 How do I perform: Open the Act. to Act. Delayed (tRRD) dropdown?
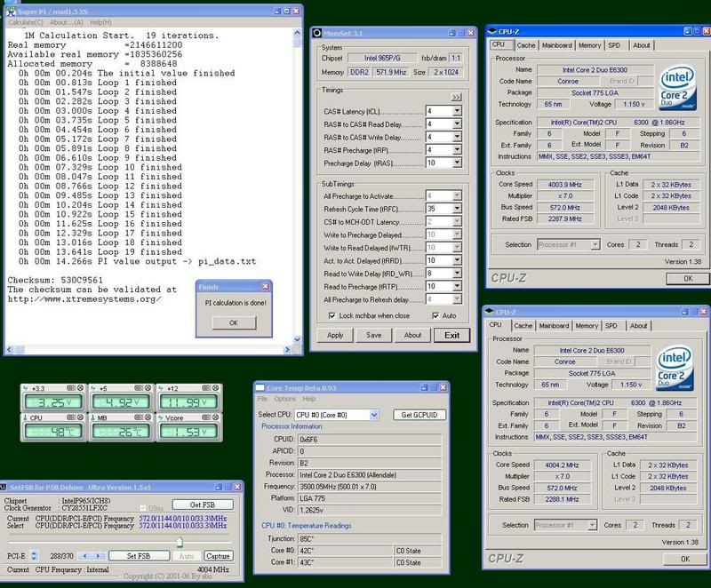click(457, 260)
